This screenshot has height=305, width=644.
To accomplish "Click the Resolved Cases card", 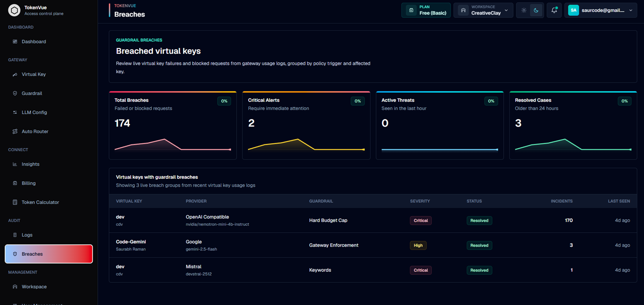I will pos(573,125).
